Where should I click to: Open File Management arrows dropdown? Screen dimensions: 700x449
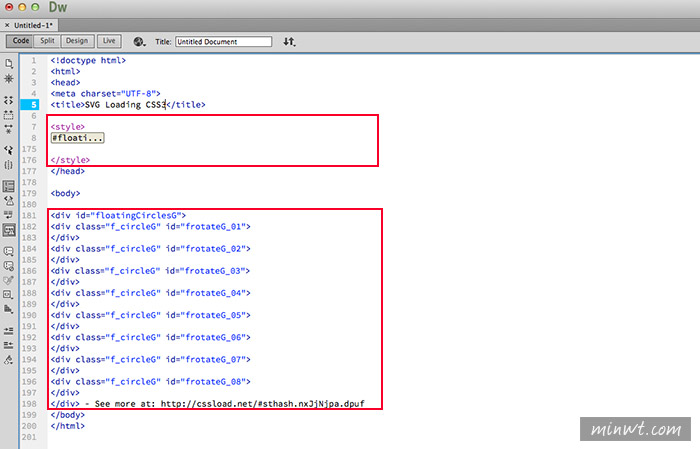coord(290,42)
